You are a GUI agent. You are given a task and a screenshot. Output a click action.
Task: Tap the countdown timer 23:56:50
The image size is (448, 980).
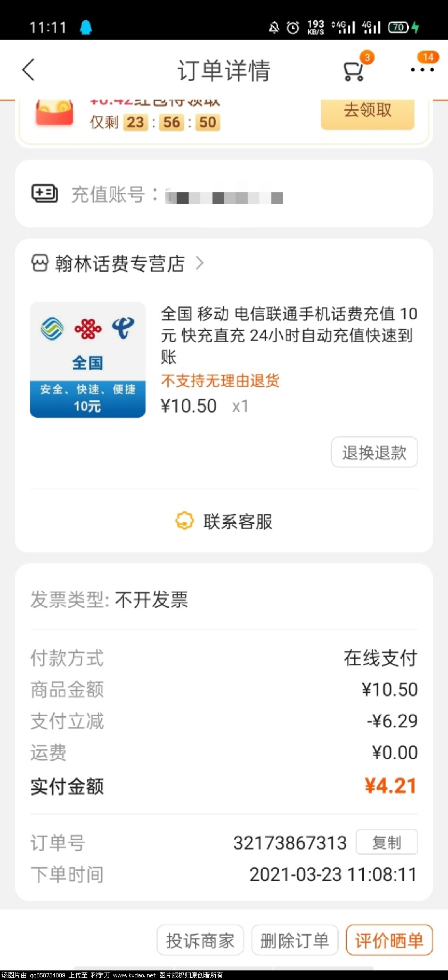tap(172, 123)
